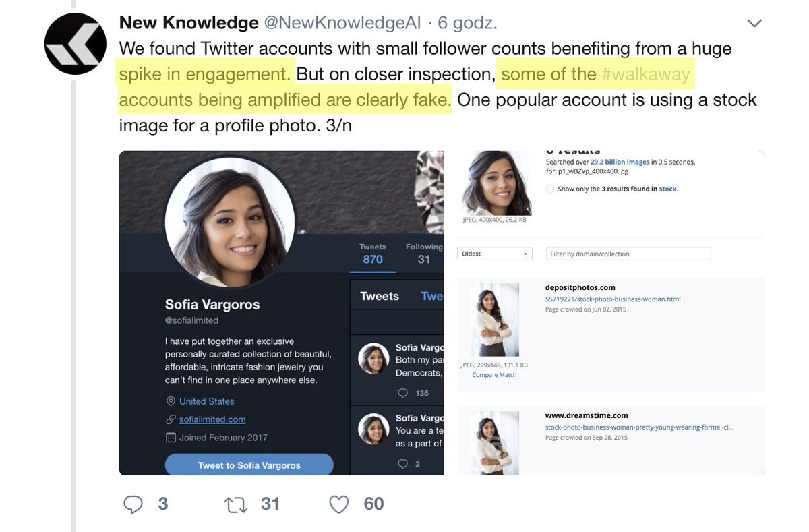This screenshot has height=532, width=809.
Task: Retweet this tweet via the retweet icon
Action: [x=236, y=504]
